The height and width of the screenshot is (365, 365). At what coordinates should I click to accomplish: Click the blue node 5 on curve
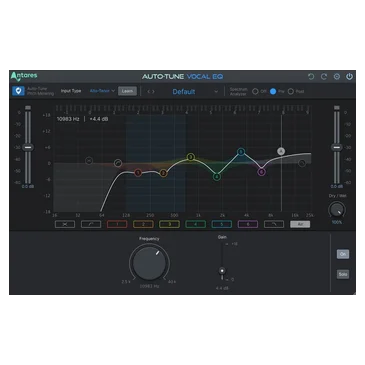(x=241, y=152)
